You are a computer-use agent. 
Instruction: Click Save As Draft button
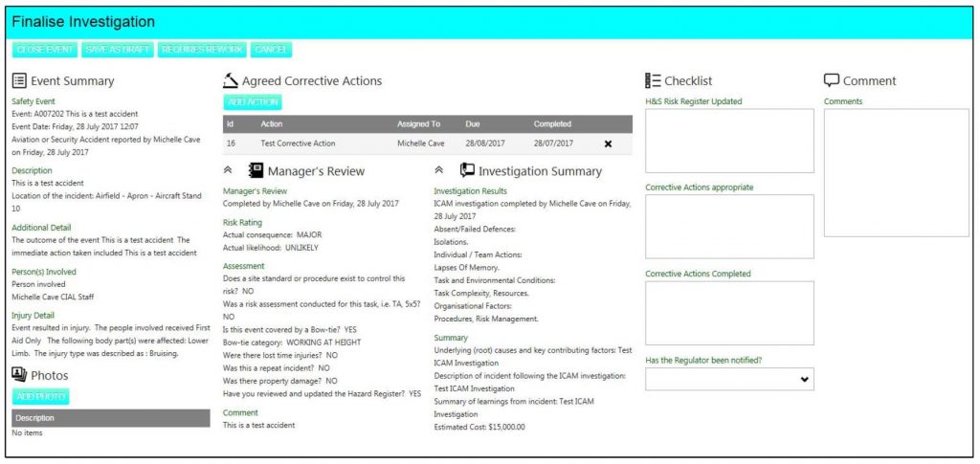[117, 49]
